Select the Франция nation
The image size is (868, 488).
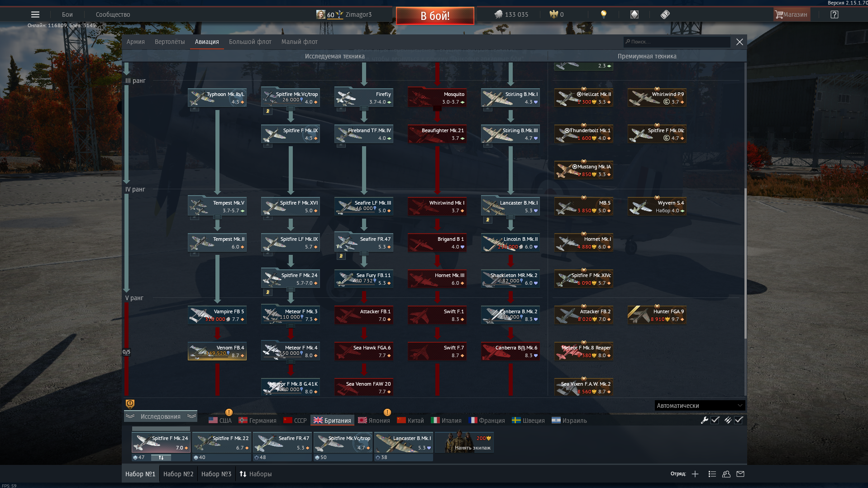[x=487, y=421]
